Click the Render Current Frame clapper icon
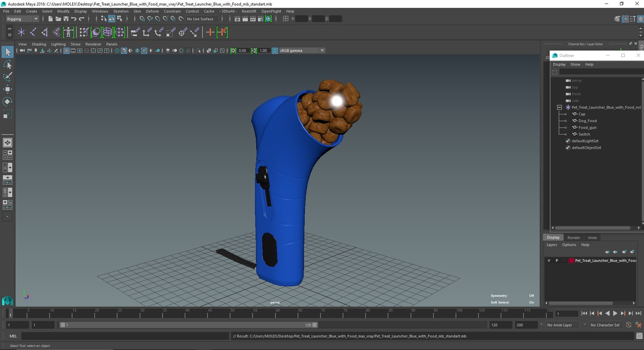 point(245,19)
